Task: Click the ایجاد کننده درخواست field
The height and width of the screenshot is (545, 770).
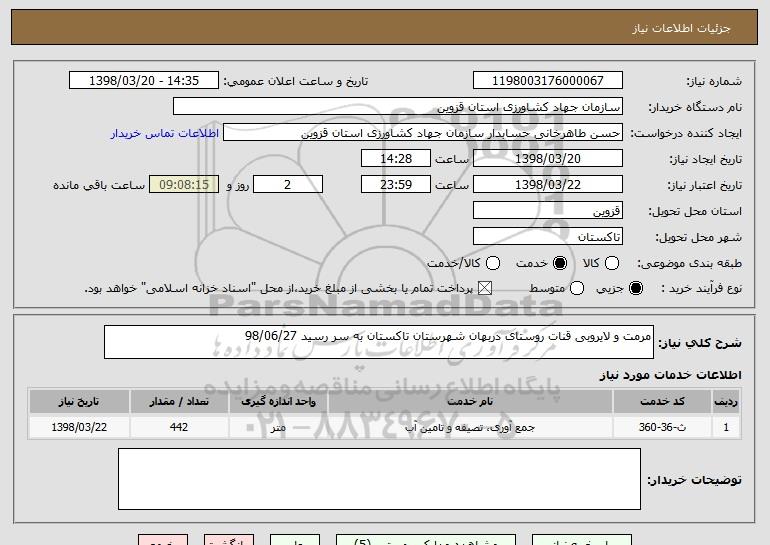Action: click(423, 133)
